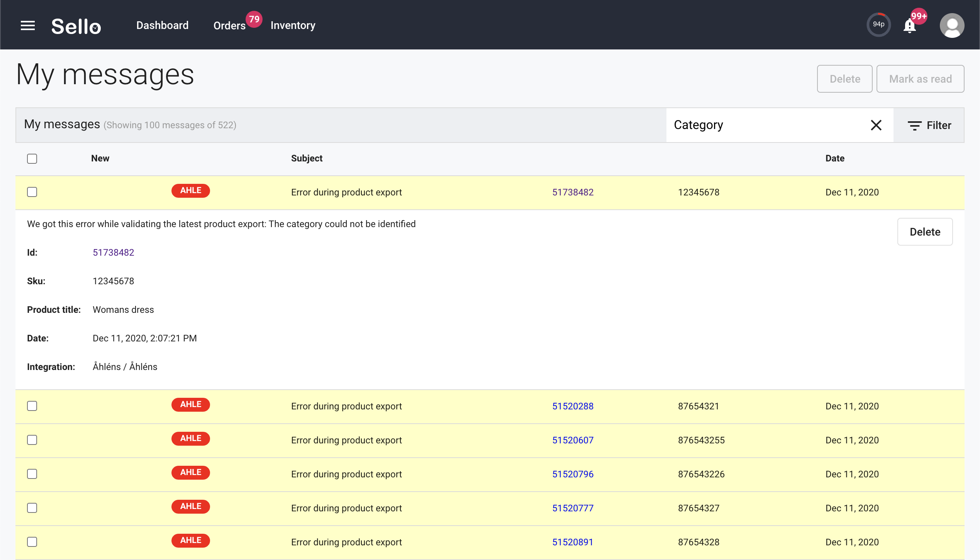Open the Filter options
The width and height of the screenshot is (980, 560).
[929, 125]
